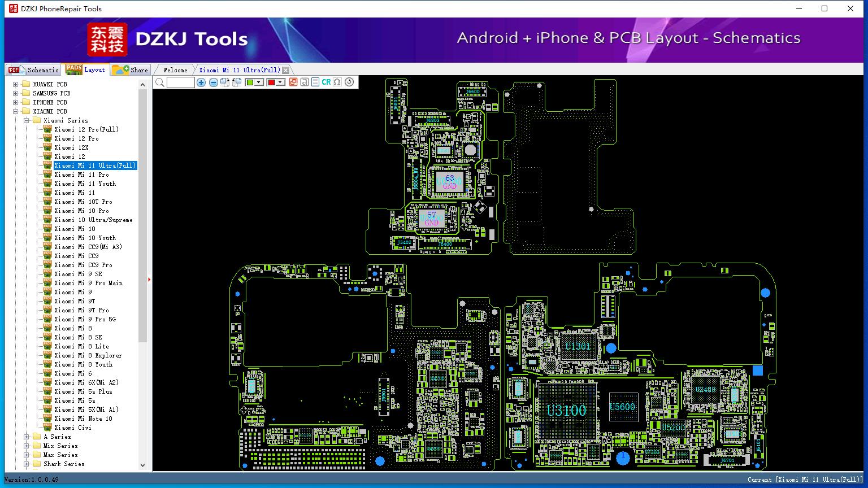Screen dimensions: 868x488
Task: Click the folder icon beside Xiaomi Series
Action: [37, 120]
